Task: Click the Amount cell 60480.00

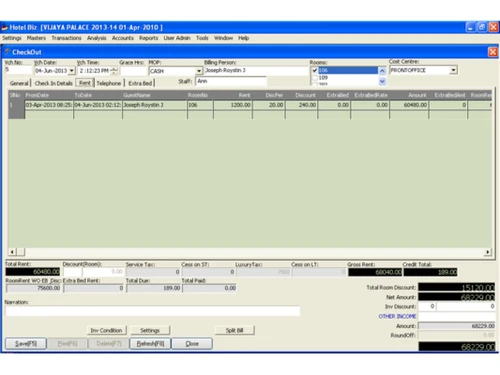Action: (x=409, y=105)
